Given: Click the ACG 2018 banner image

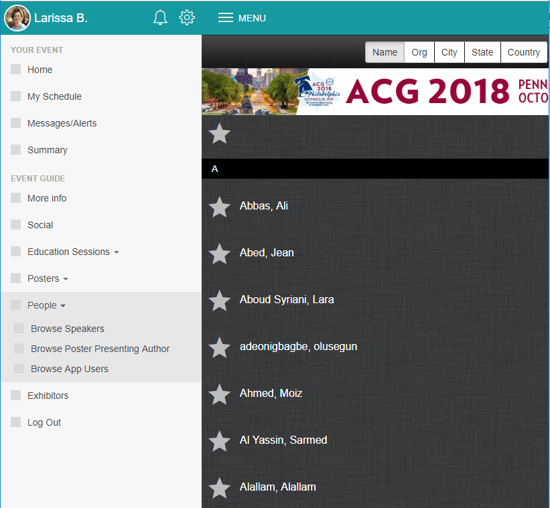Looking at the screenshot, I should (375, 91).
